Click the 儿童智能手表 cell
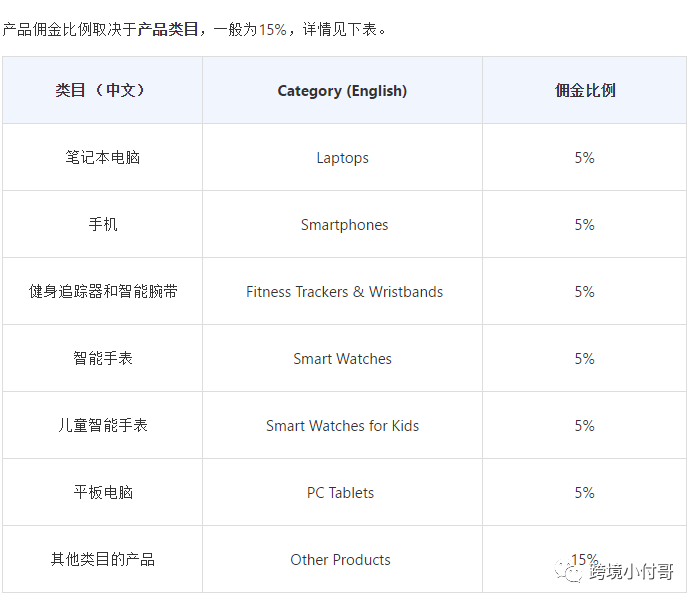 103,425
